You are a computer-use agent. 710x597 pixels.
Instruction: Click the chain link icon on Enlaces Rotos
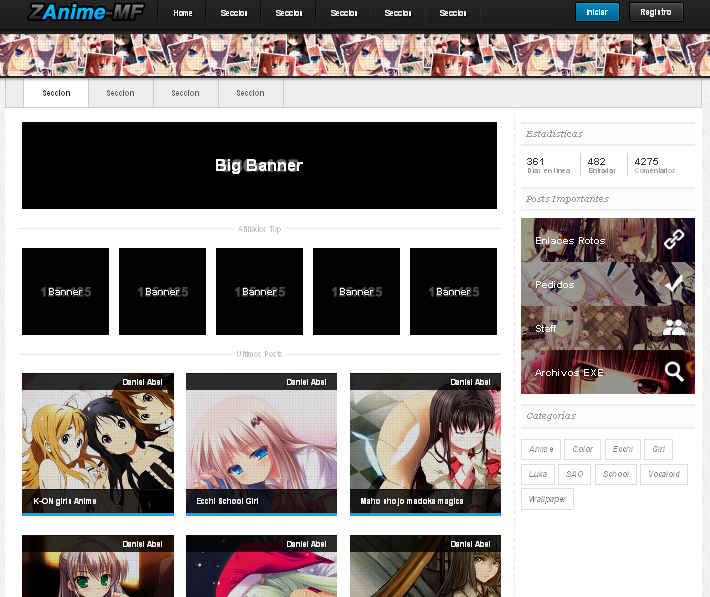pos(674,240)
